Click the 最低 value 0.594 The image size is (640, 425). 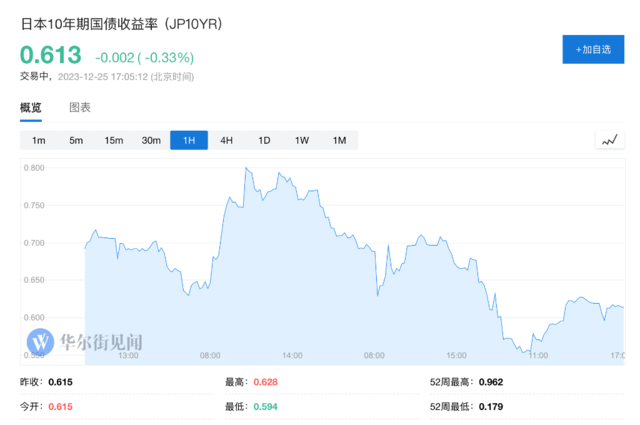pos(265,406)
